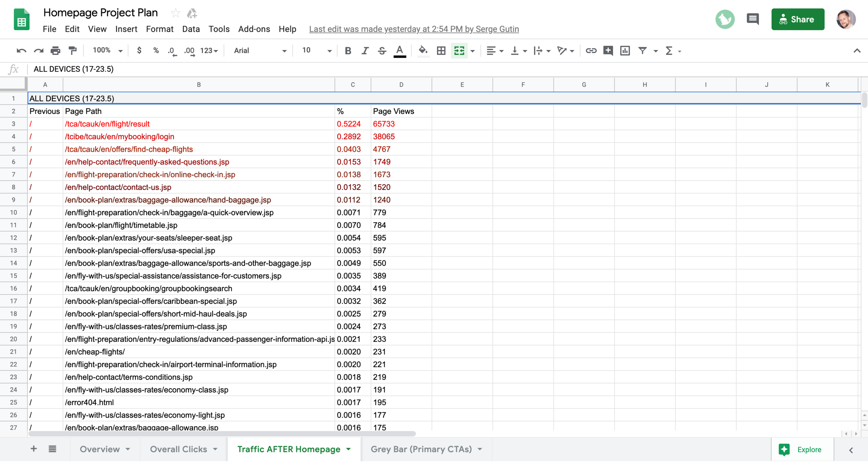
Task: Collapse the menus with the toolbar chevron
Action: tap(857, 51)
